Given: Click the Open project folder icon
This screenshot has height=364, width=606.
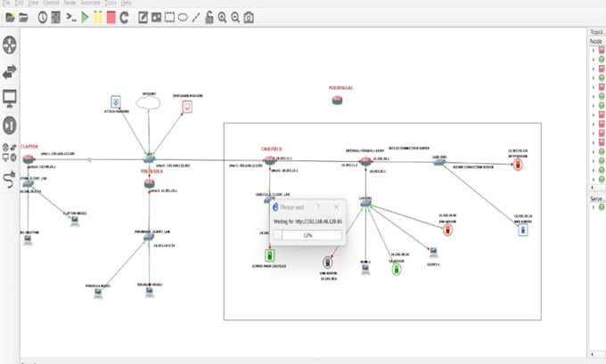Looking at the screenshot, I should pos(23,18).
